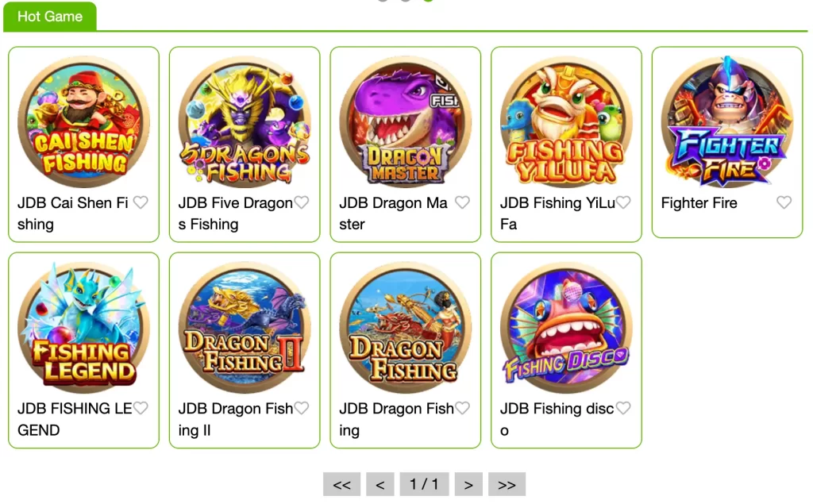Screen dimensions: 813x504
Task: Open the Fishing Legend game icon
Action: (x=83, y=327)
